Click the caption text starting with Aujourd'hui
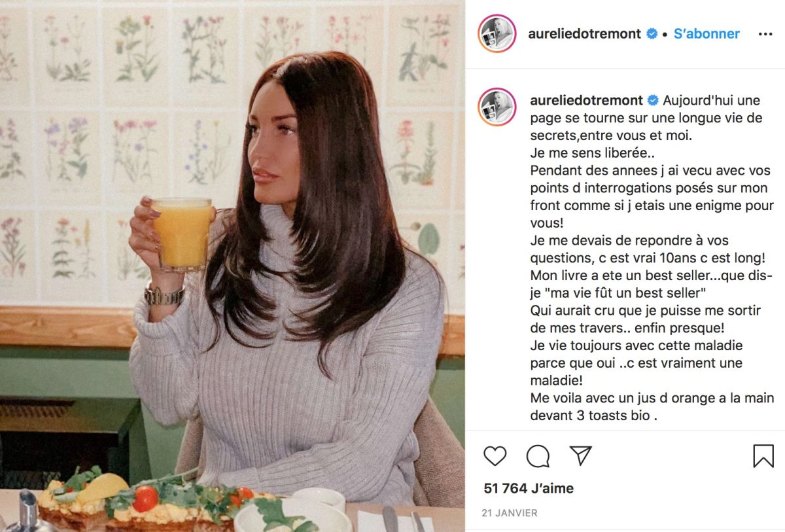This screenshot has height=532, width=785. [652, 258]
